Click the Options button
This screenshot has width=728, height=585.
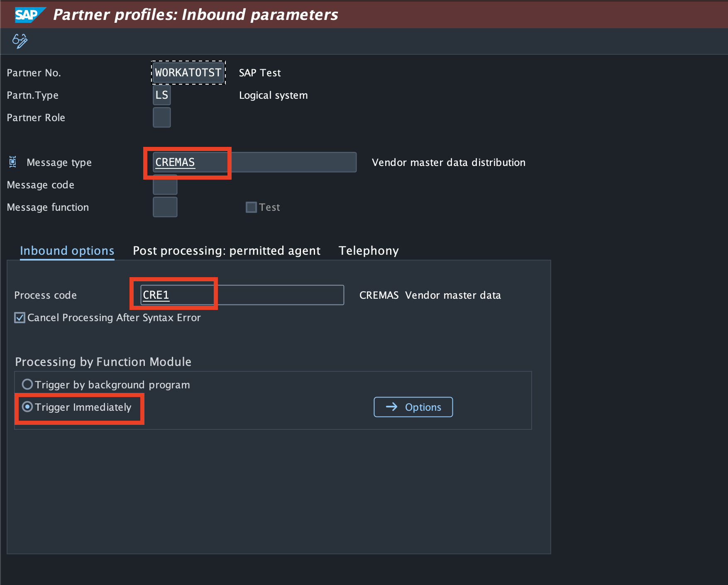pyautogui.click(x=413, y=407)
